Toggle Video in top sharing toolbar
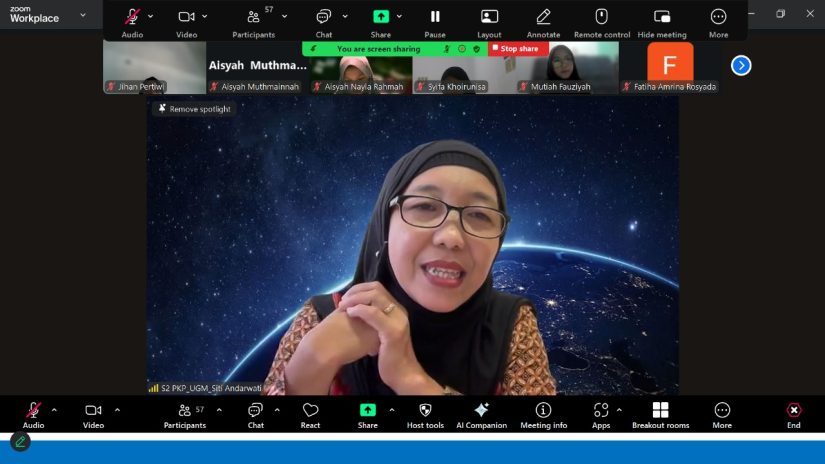The height and width of the screenshot is (464, 825). pos(186,23)
